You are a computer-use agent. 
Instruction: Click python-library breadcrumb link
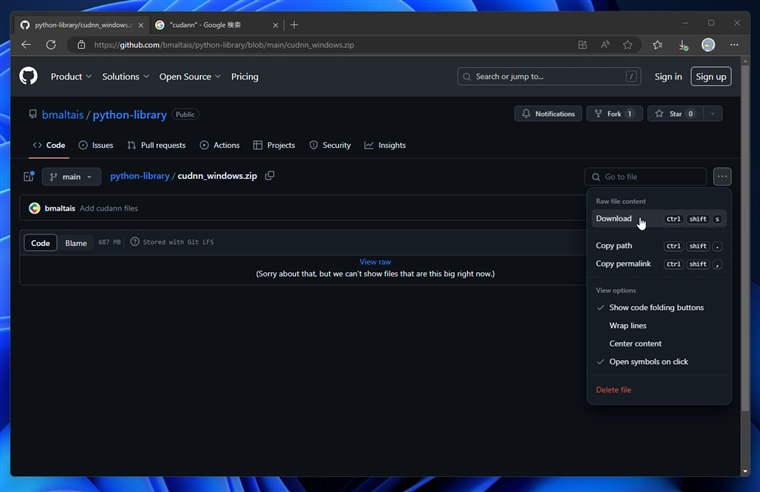(x=140, y=176)
